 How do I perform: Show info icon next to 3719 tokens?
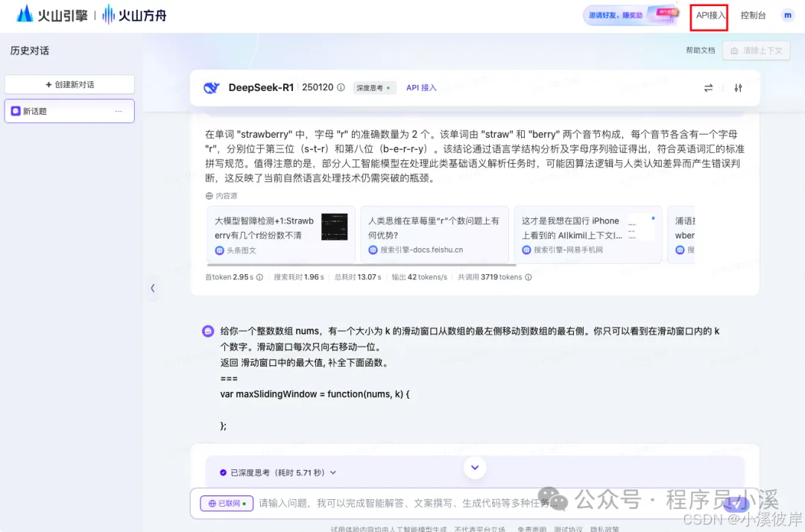(x=528, y=277)
